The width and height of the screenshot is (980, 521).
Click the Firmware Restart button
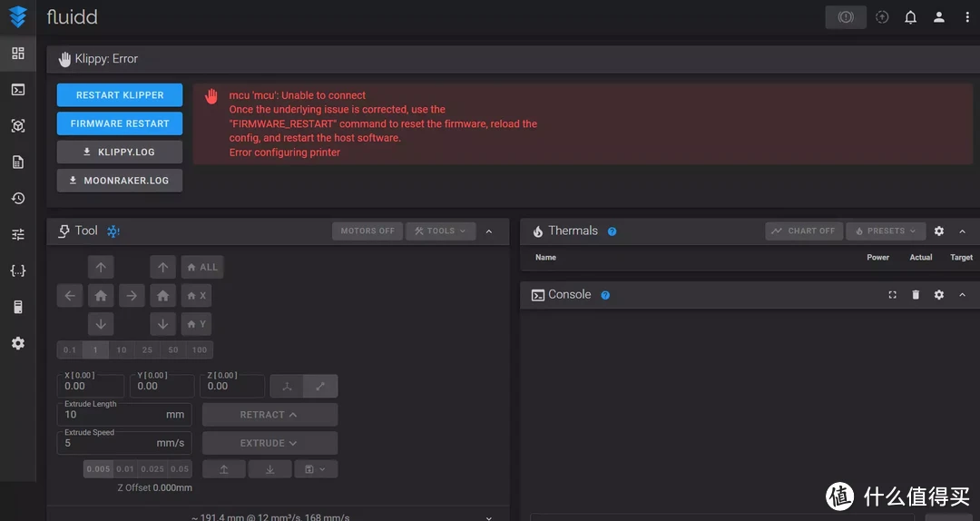[120, 123]
